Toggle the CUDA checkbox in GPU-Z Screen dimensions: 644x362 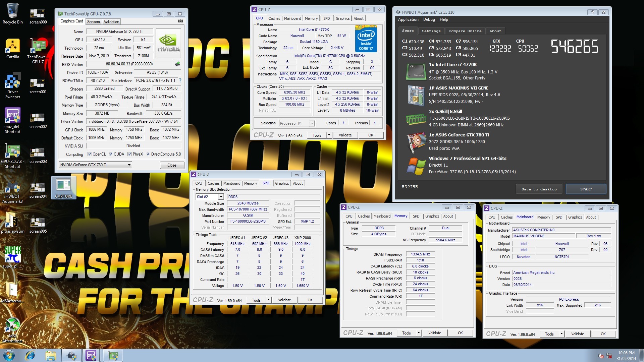tap(111, 154)
